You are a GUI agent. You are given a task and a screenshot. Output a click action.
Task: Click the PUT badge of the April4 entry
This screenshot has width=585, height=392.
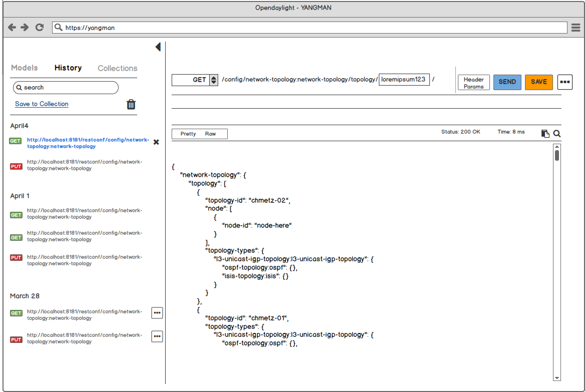[16, 167]
